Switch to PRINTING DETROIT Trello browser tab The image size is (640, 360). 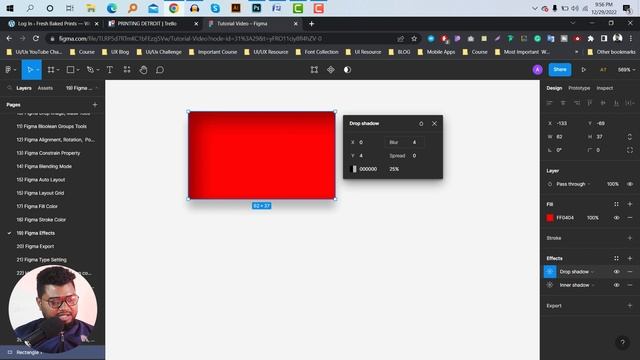pos(153,24)
